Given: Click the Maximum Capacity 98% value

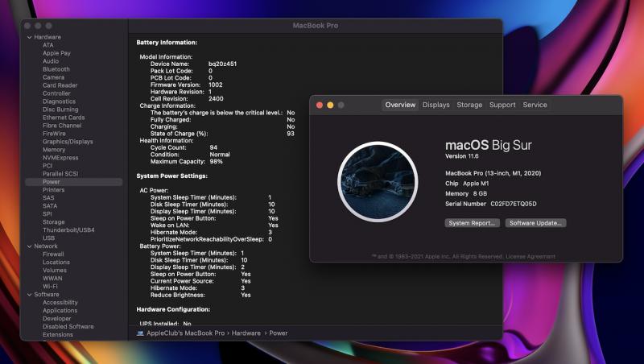Looking at the screenshot, I should 216,161.
